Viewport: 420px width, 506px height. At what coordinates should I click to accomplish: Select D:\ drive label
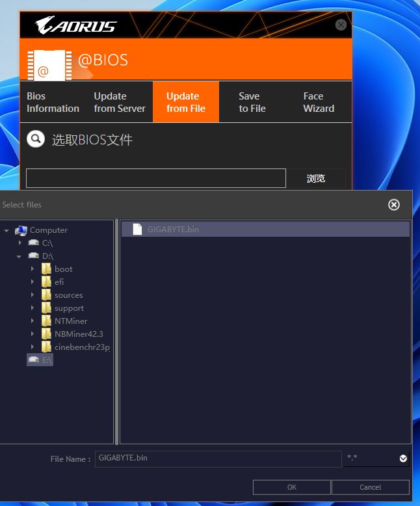coord(47,256)
